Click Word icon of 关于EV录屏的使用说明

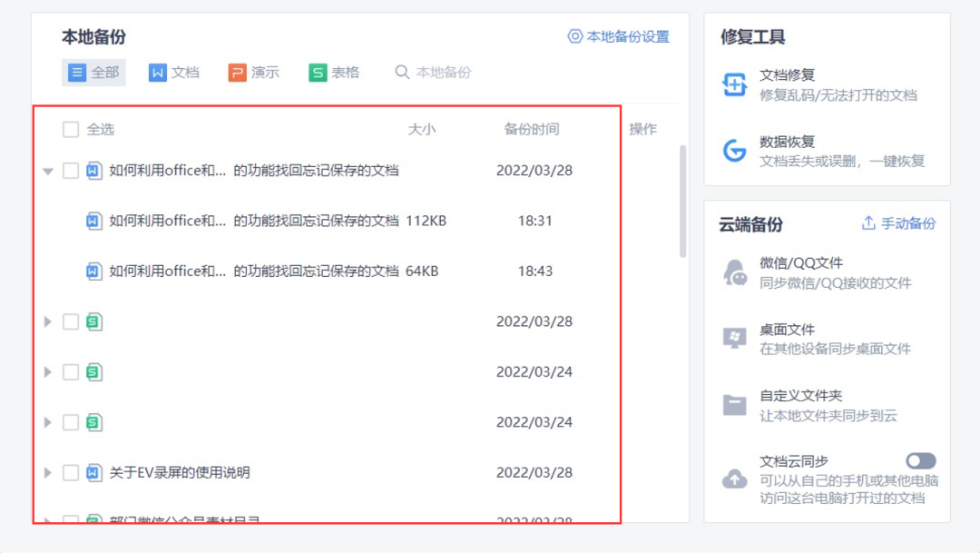[93, 472]
